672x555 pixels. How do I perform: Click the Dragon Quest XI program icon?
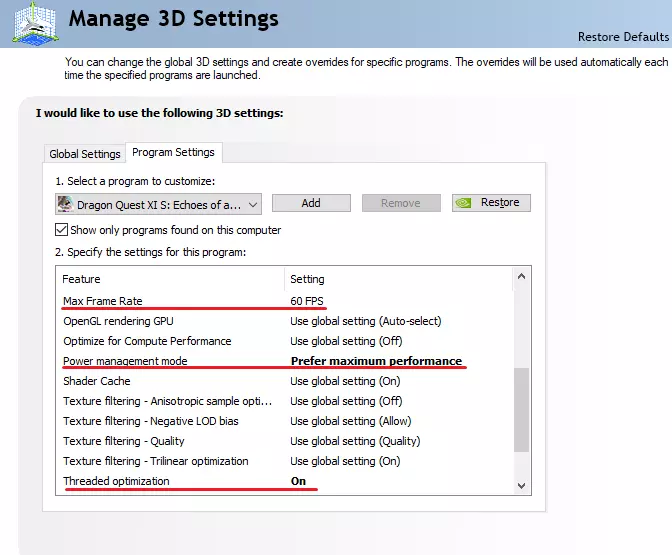click(66, 203)
